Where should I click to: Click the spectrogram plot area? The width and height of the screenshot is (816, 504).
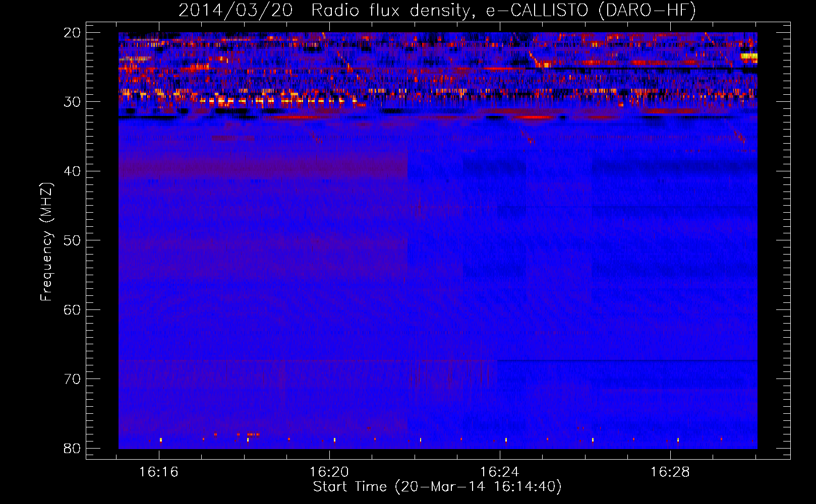coord(438,240)
